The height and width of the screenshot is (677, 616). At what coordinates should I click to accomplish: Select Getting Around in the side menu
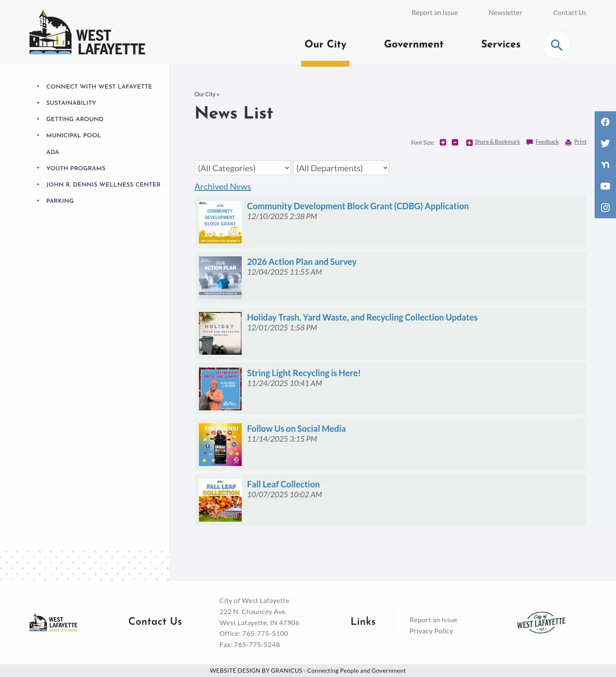[x=75, y=119]
